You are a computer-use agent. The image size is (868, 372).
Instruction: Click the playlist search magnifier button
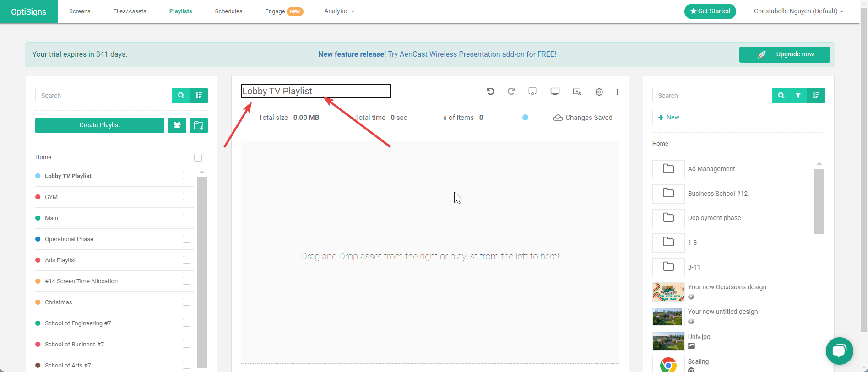[181, 96]
